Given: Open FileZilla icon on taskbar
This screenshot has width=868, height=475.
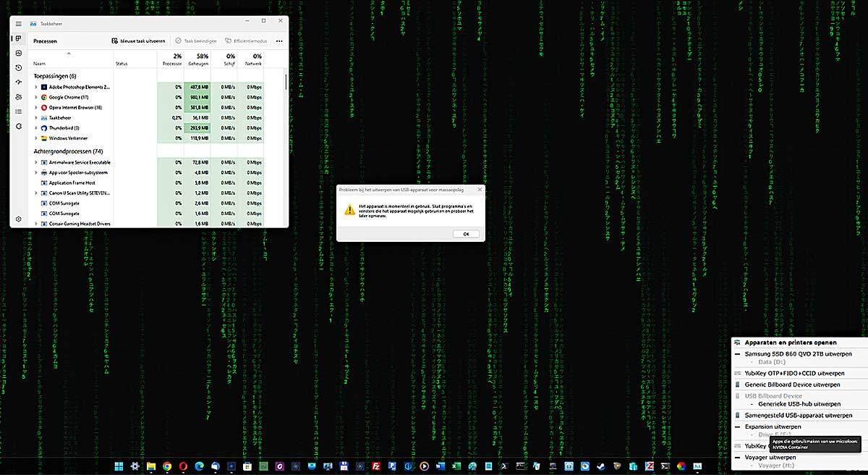Looking at the screenshot, I should coord(376,466).
